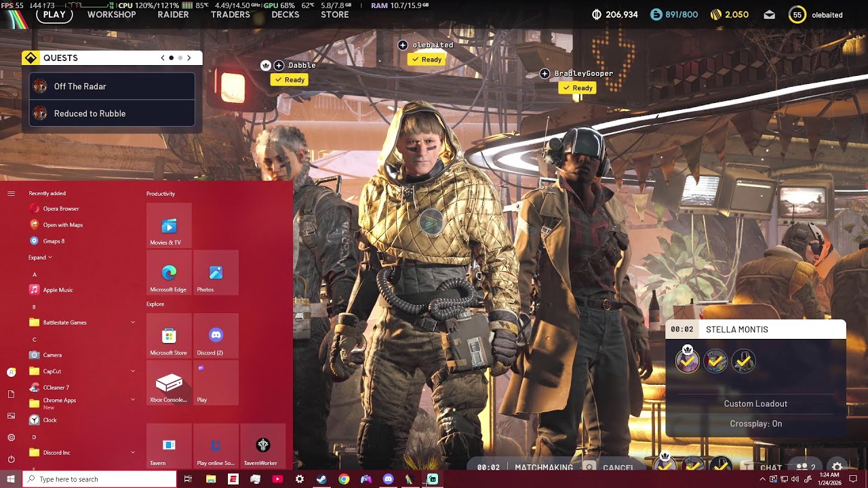Open the user account icon in Start
This screenshot has width=868, height=488.
pyautogui.click(x=11, y=372)
